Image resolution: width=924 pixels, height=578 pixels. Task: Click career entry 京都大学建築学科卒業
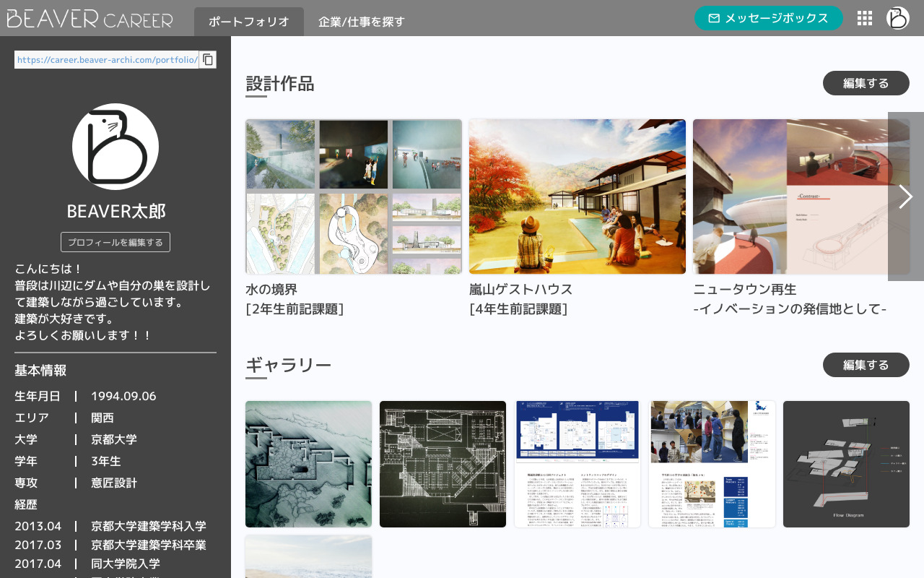(149, 545)
